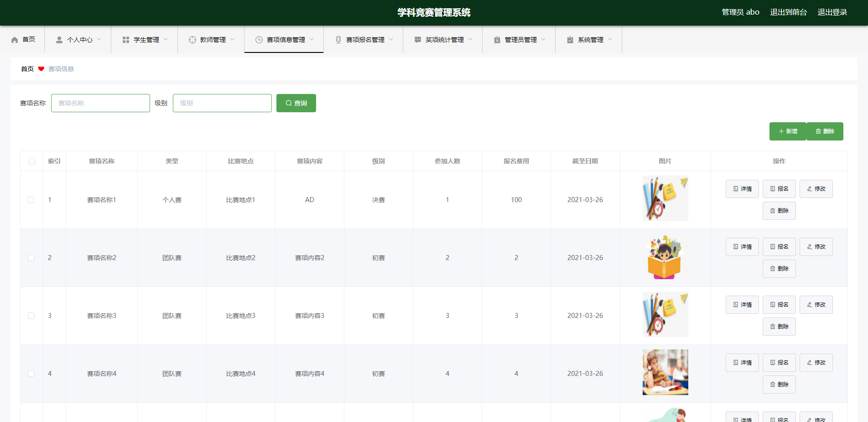Open 详情 for 赛项名称4
Image resolution: width=868 pixels, height=422 pixels.
(x=742, y=363)
